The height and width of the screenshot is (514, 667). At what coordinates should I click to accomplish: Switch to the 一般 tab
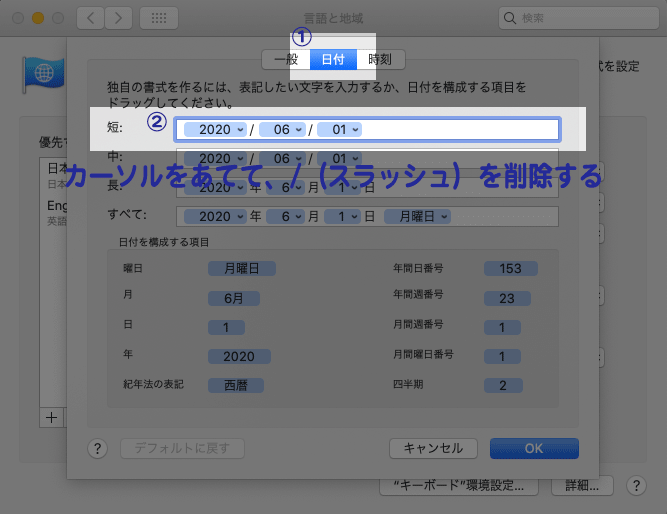(285, 59)
